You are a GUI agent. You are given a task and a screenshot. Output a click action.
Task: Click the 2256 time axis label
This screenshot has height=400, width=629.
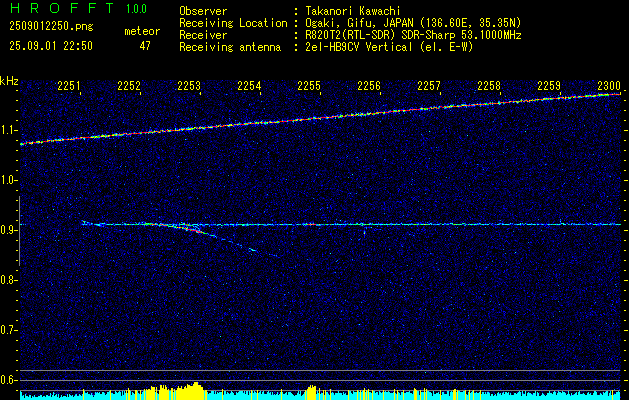[x=369, y=85]
